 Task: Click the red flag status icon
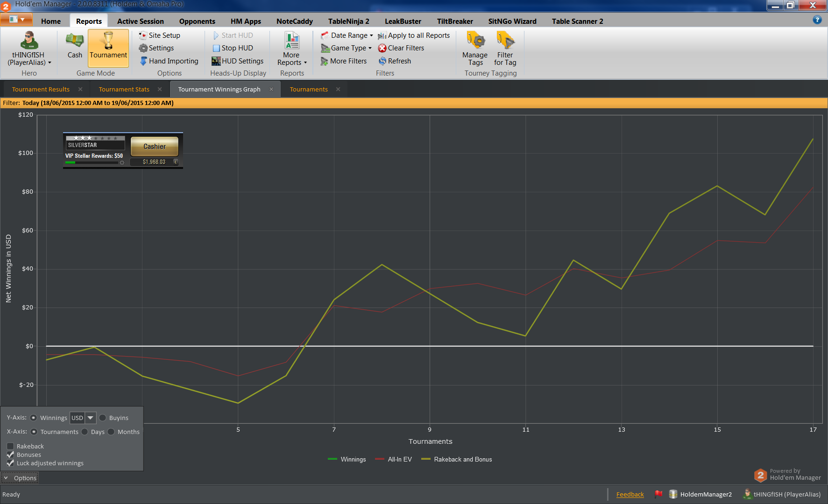(658, 494)
